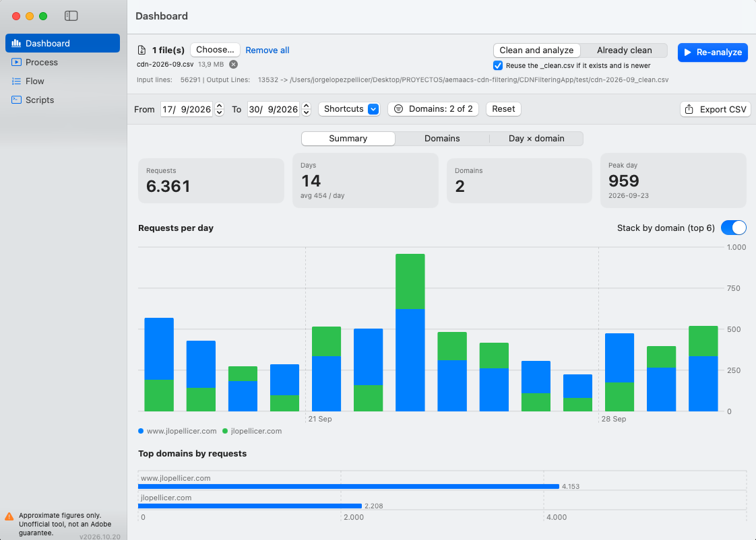The image size is (756, 540).
Task: Click the Scripts terminal icon in sidebar
Action: pyautogui.click(x=16, y=100)
